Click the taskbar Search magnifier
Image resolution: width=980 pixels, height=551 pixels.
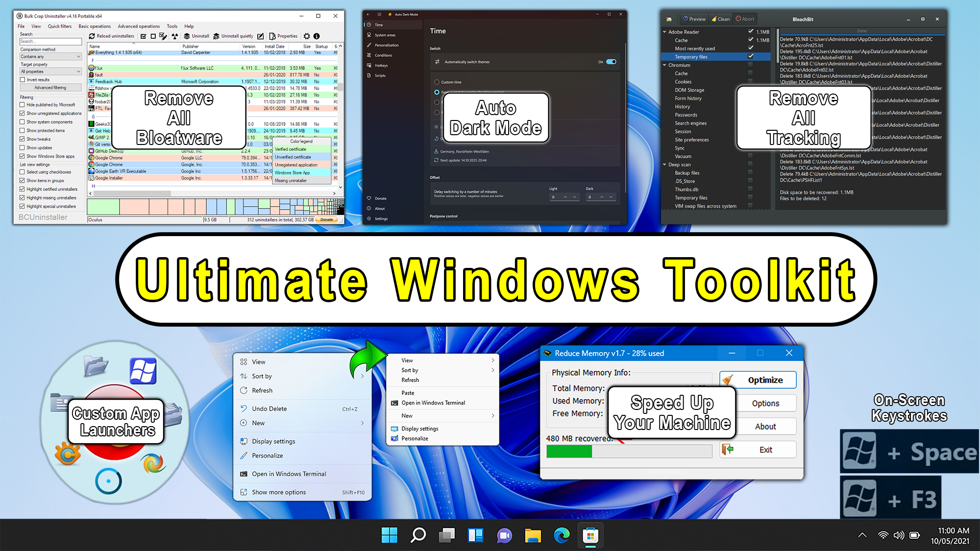click(418, 535)
